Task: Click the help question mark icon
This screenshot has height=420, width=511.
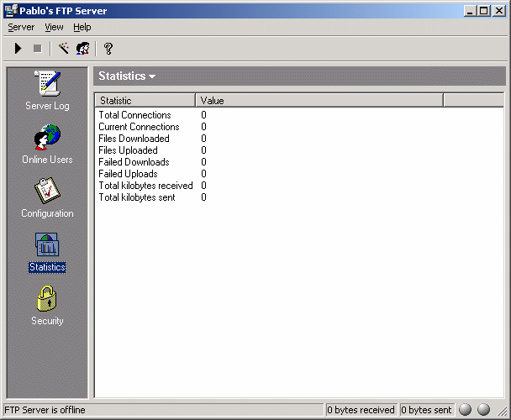Action: (108, 49)
